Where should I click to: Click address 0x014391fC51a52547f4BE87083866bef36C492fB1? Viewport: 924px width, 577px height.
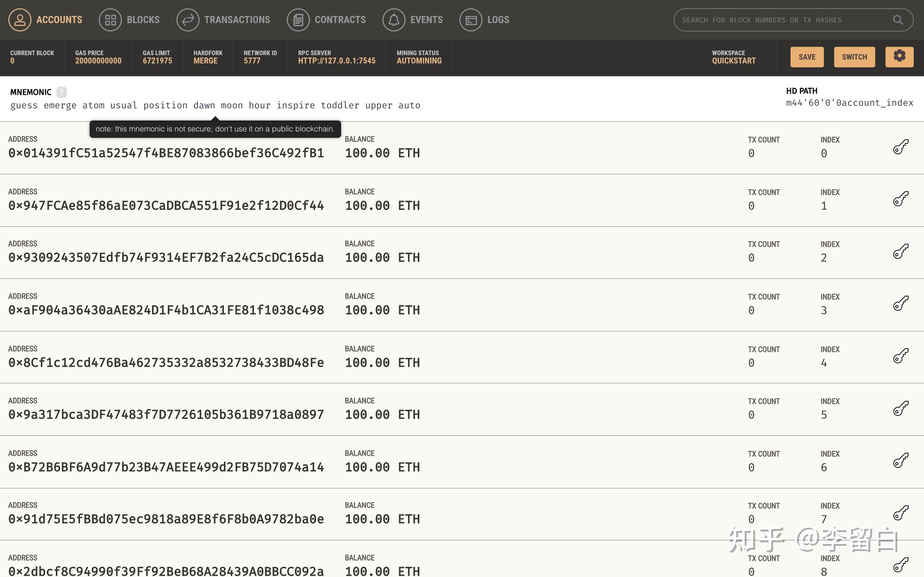[166, 153]
